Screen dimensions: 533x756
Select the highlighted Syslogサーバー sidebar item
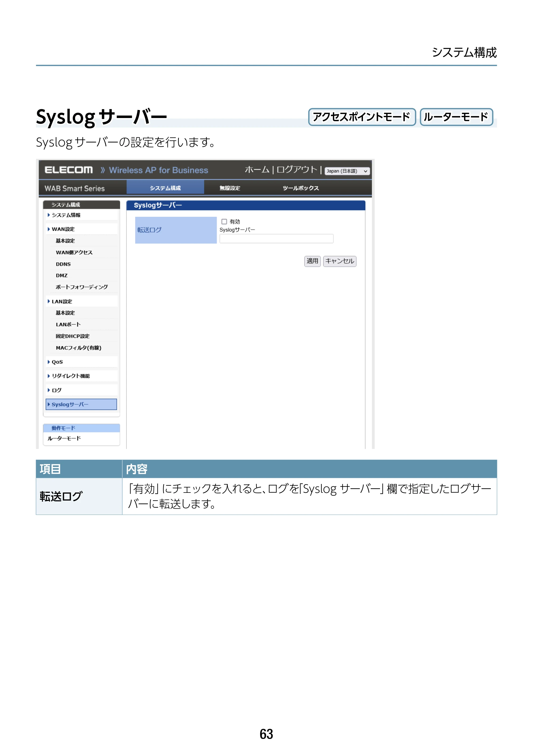tap(81, 404)
